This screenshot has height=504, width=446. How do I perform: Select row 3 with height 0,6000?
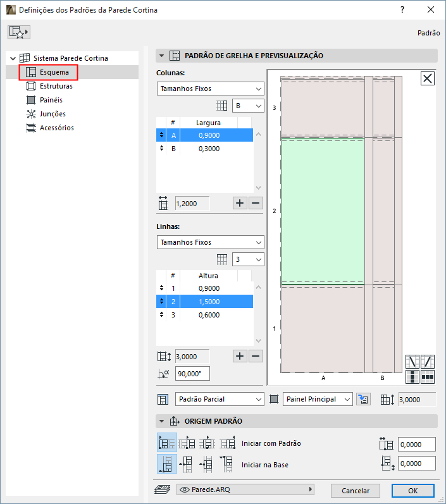(x=205, y=315)
